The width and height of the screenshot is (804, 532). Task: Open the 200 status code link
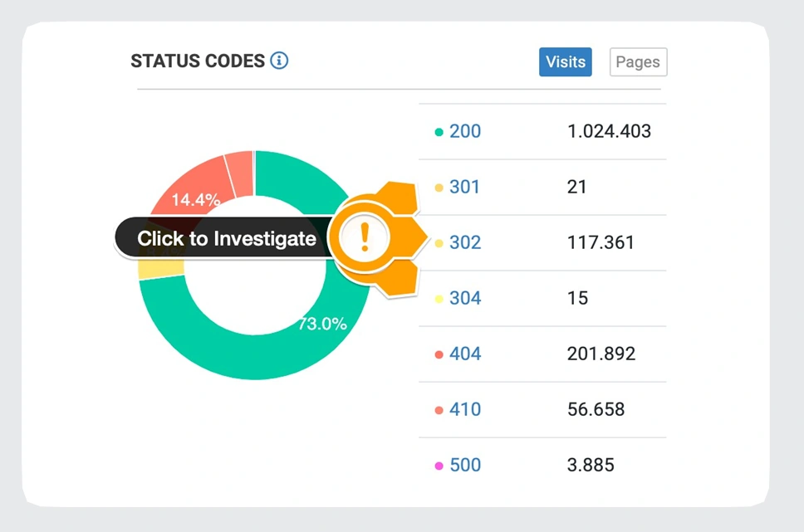pyautogui.click(x=464, y=131)
